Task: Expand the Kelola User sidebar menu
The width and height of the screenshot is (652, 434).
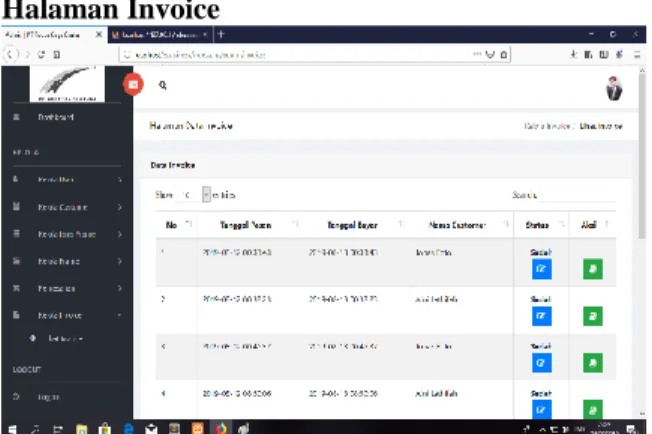Action: coord(67,180)
